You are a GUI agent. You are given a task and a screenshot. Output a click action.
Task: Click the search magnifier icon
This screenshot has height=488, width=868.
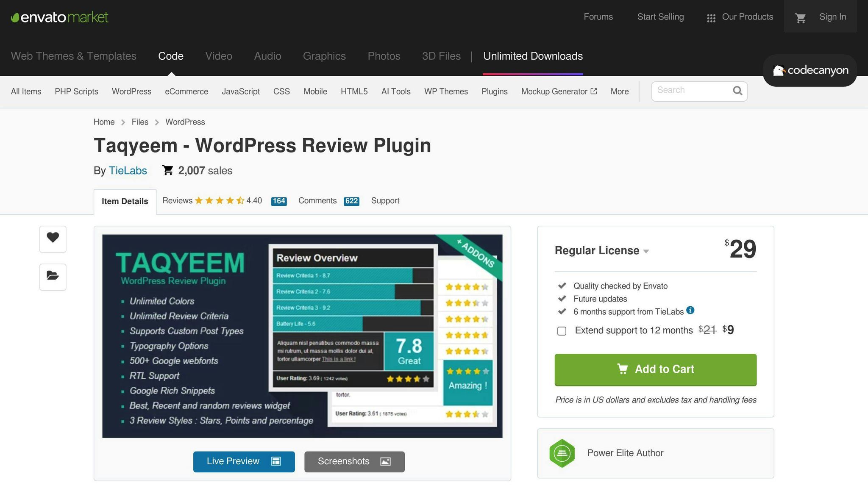click(737, 91)
